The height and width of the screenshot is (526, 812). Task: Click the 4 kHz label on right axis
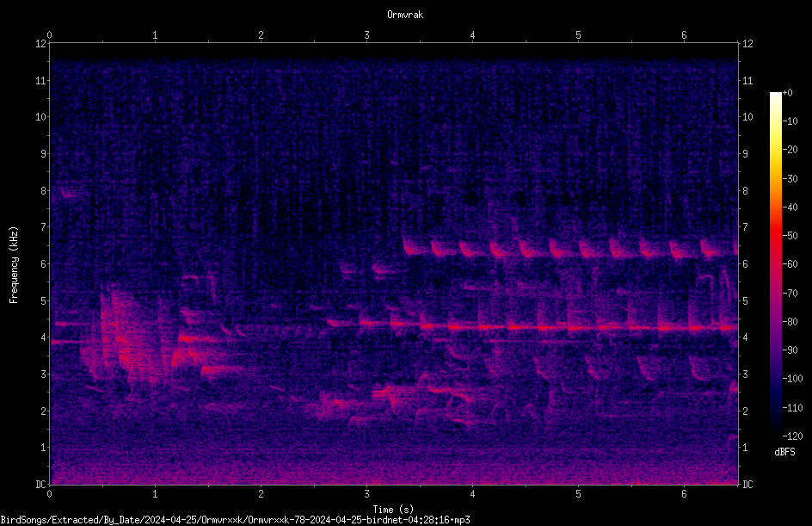(745, 337)
